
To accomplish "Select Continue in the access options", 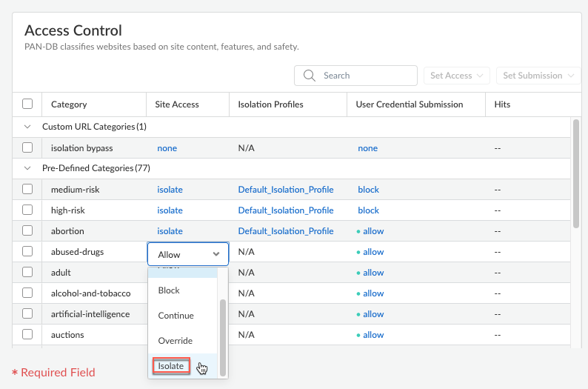I will point(176,316).
